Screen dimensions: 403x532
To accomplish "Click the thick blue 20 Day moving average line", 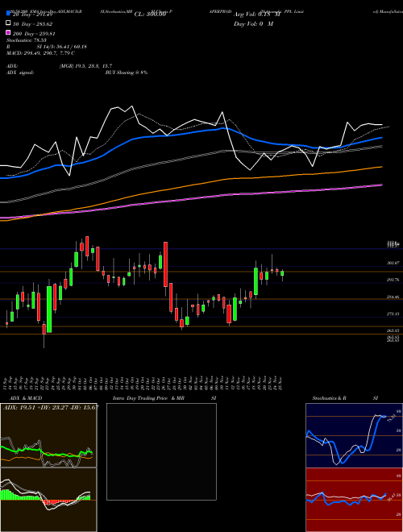I will point(190,133).
